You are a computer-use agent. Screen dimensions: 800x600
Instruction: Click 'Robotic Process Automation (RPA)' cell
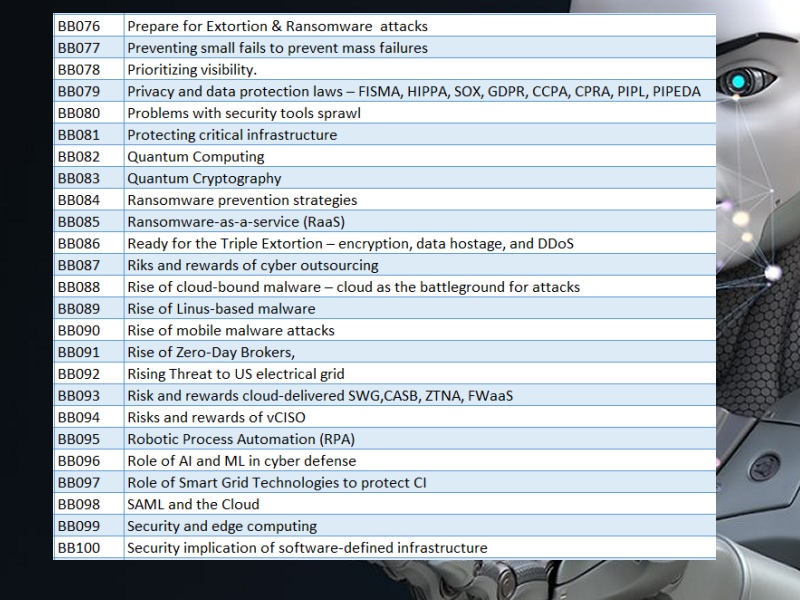241,439
